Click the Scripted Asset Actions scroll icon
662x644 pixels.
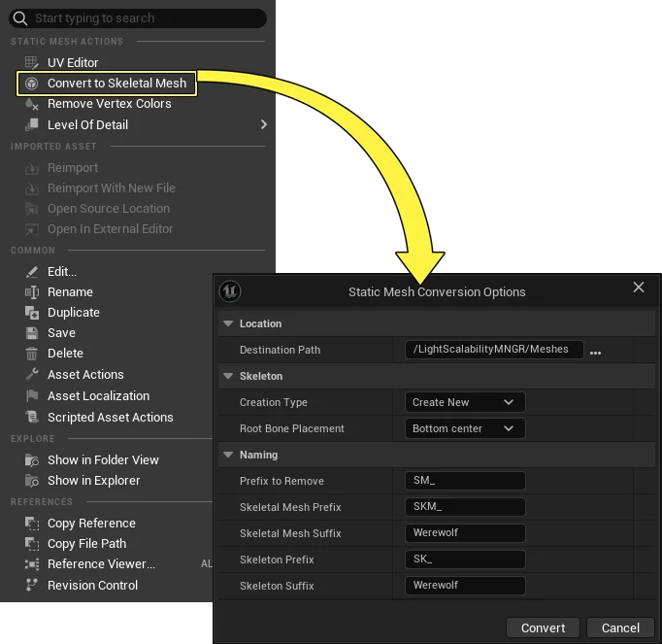click(x=32, y=417)
